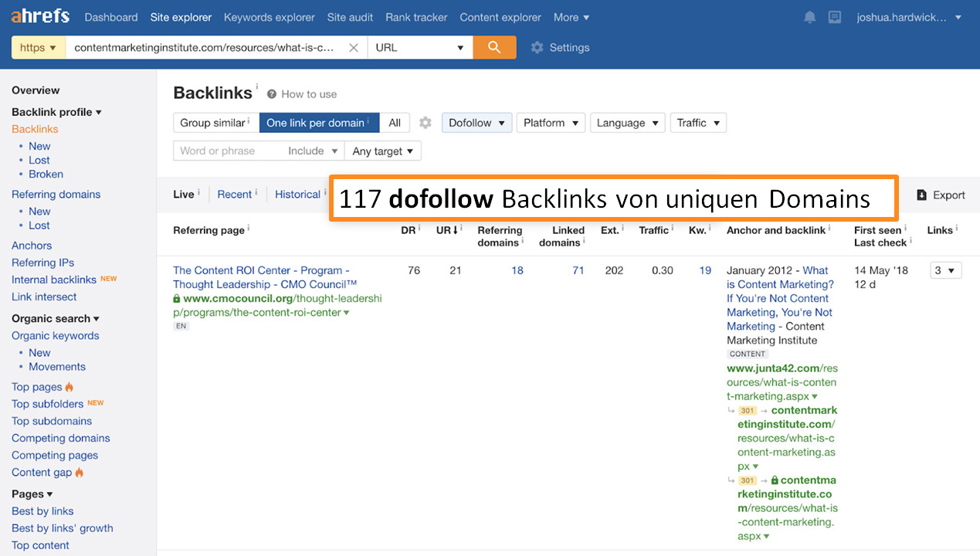Click the How to use help icon
Screen dimensions: 980x556
point(272,94)
